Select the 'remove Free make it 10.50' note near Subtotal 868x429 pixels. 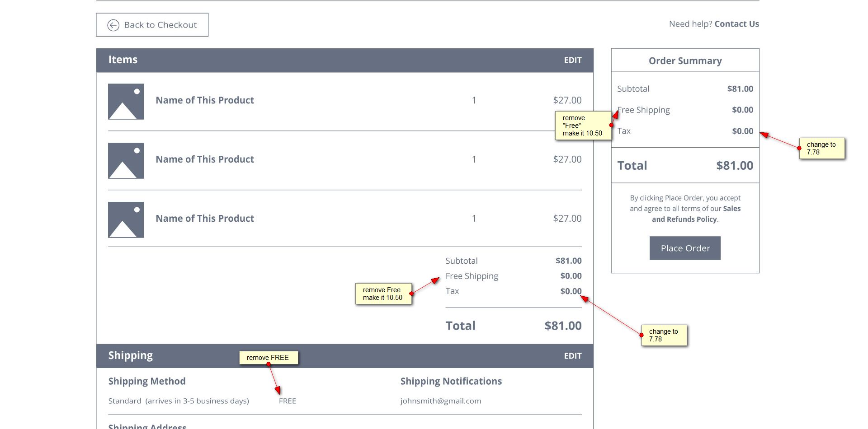click(383, 294)
